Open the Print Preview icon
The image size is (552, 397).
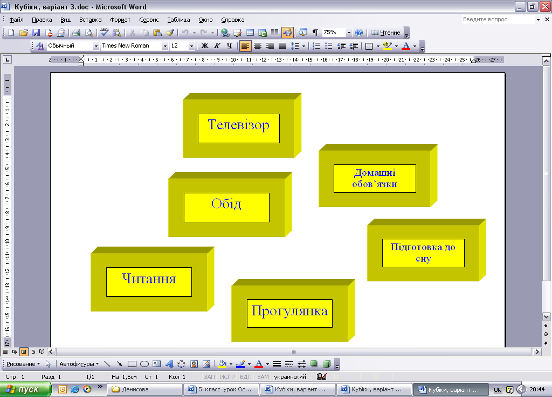[x=89, y=33]
